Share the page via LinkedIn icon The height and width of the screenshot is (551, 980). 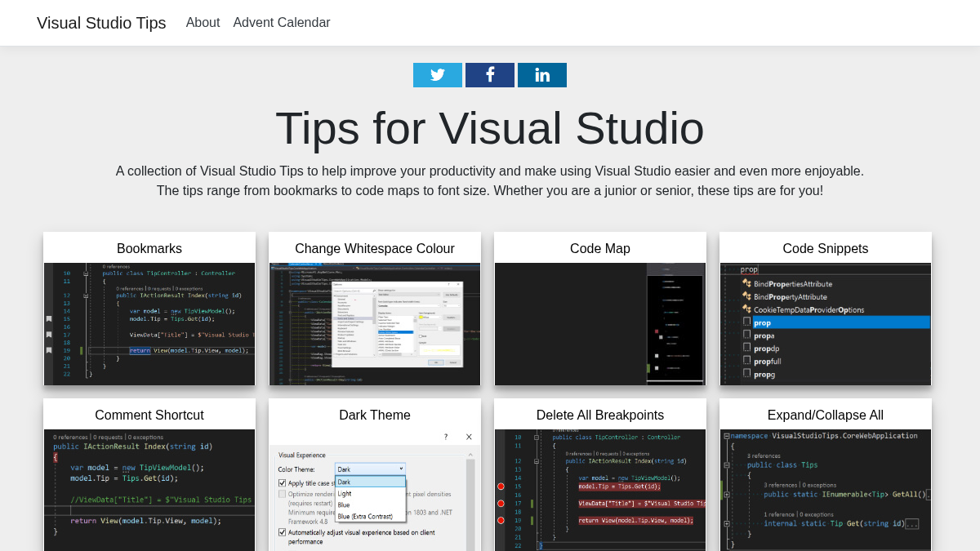click(542, 75)
